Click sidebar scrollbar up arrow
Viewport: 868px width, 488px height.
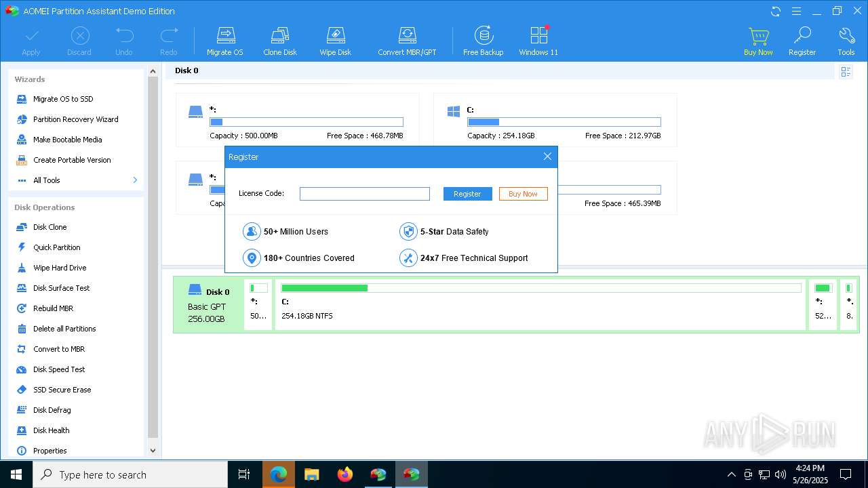coord(153,70)
